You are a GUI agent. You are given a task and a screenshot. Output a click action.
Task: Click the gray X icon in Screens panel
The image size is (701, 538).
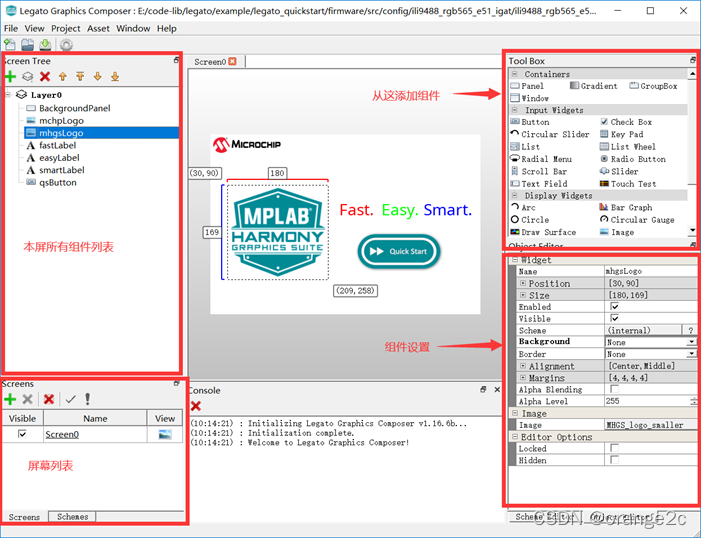[x=28, y=399]
